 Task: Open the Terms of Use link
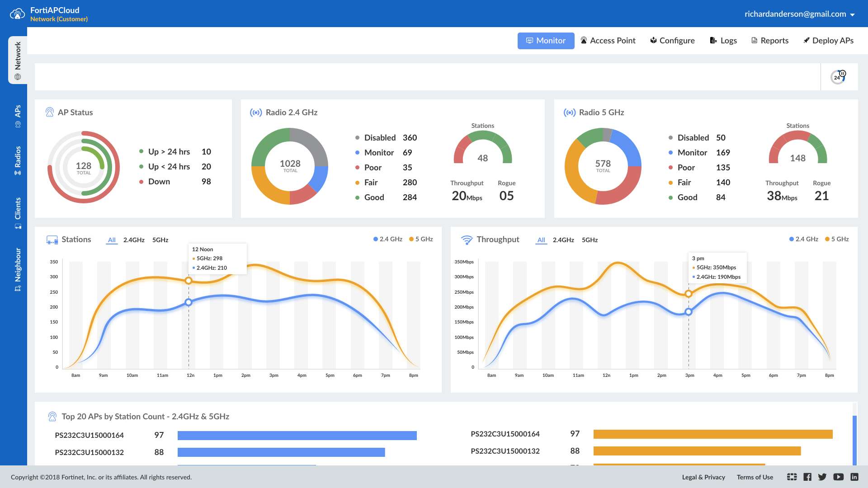coord(755,477)
